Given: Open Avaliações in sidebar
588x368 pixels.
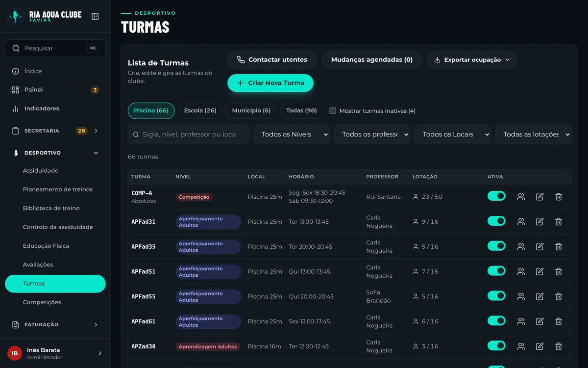Looking at the screenshot, I should [55, 264].
